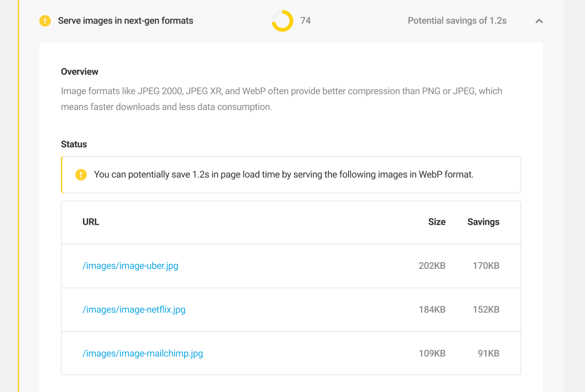585x392 pixels.
Task: Click the circular yellow progress ring
Action: click(x=282, y=21)
